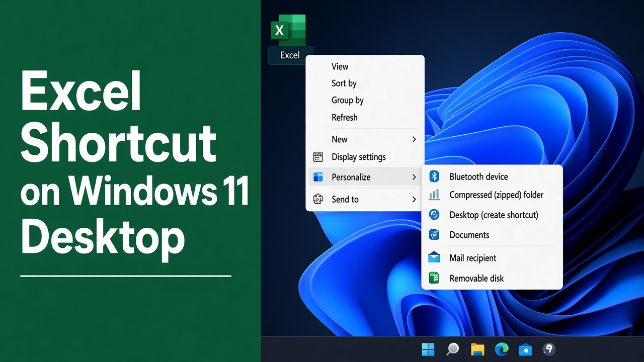644x362 pixels.
Task: Expand the Personalize submenu chevron
Action: 414,177
